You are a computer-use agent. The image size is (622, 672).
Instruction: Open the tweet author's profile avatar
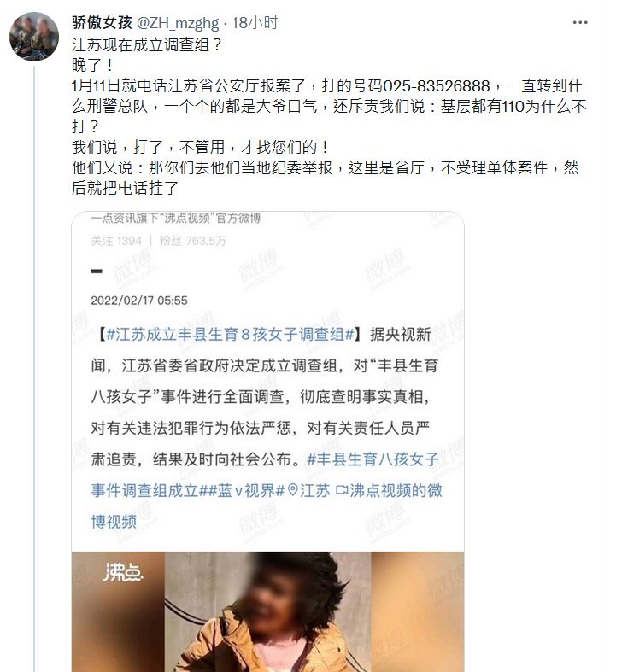coord(34,37)
